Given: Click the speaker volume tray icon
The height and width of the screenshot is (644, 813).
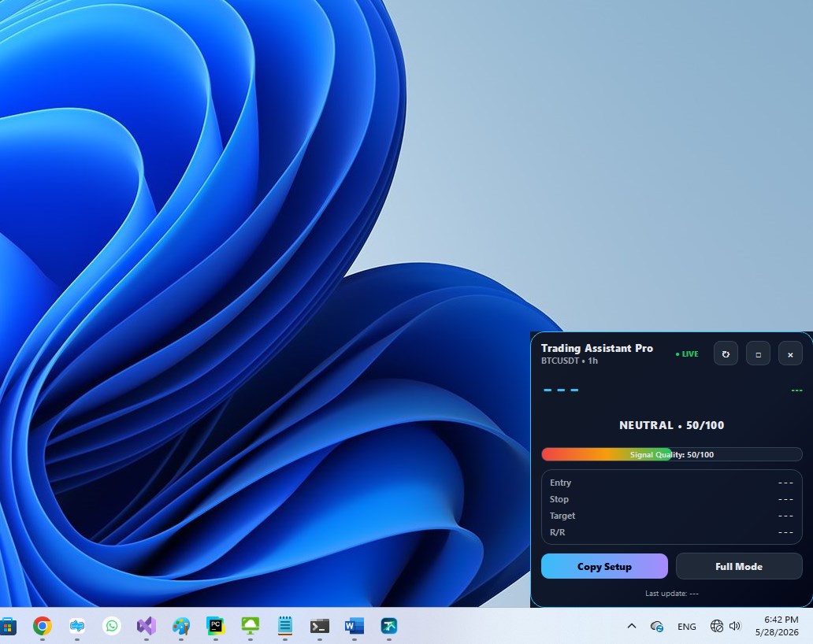Looking at the screenshot, I should click(x=735, y=626).
